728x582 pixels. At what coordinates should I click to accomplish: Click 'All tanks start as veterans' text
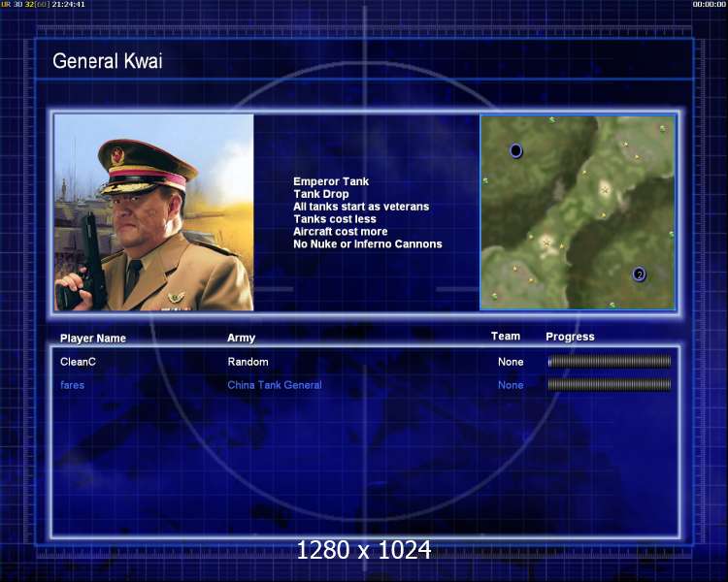click(x=361, y=207)
